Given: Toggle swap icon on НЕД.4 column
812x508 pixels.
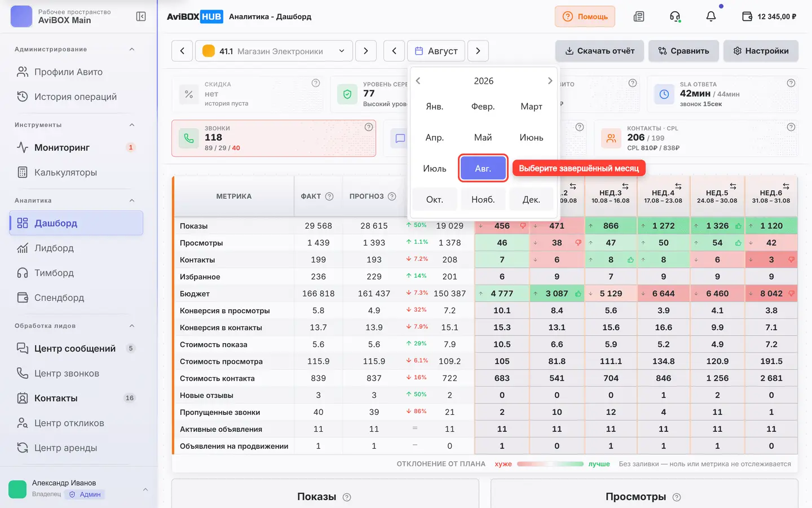Looking at the screenshot, I should [678, 186].
